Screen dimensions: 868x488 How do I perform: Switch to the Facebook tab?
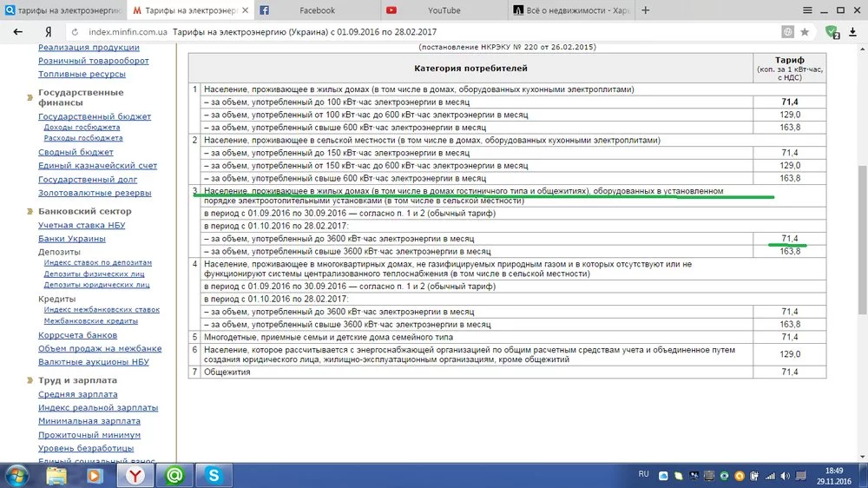pyautogui.click(x=317, y=10)
